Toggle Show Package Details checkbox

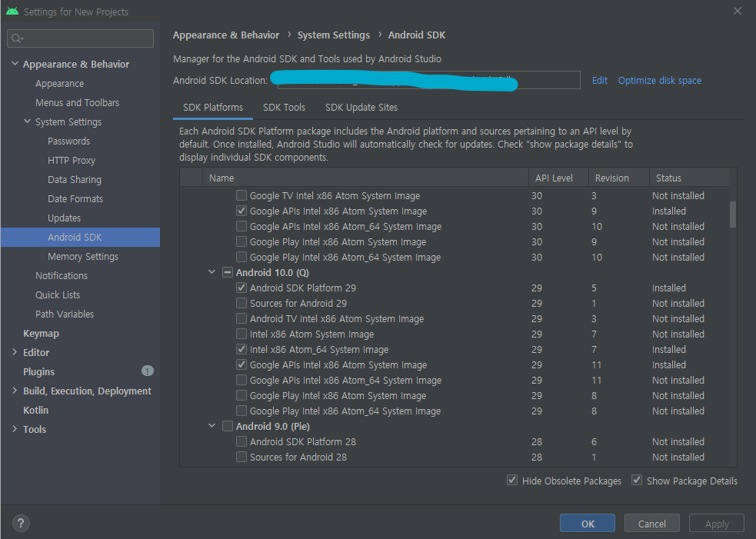[x=637, y=481]
